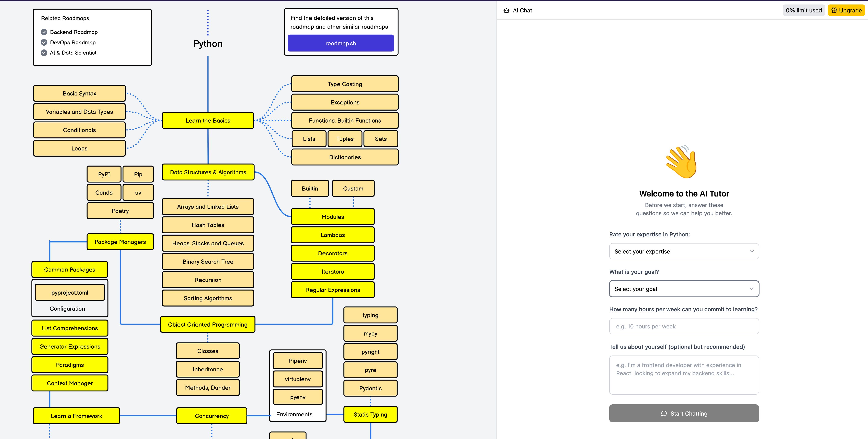Image resolution: width=868 pixels, height=439 pixels.
Task: Open the Select your expertise dropdown
Action: (683, 251)
